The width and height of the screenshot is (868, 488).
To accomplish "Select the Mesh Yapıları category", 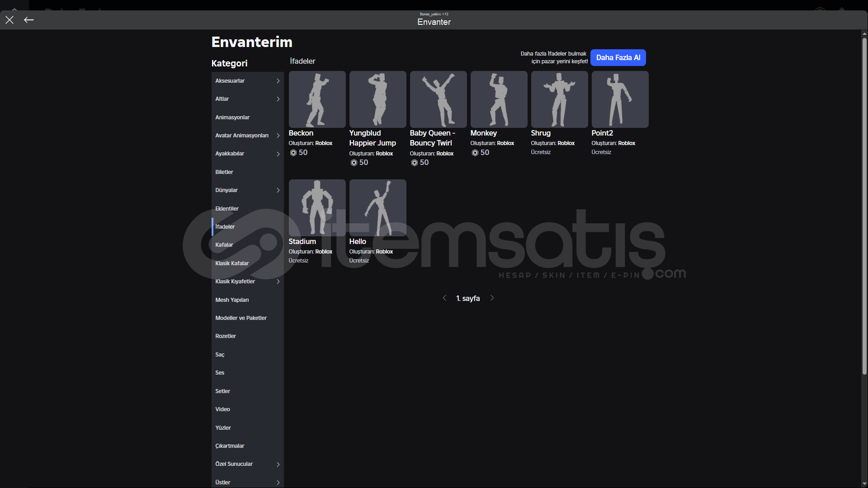I will 248,300.
